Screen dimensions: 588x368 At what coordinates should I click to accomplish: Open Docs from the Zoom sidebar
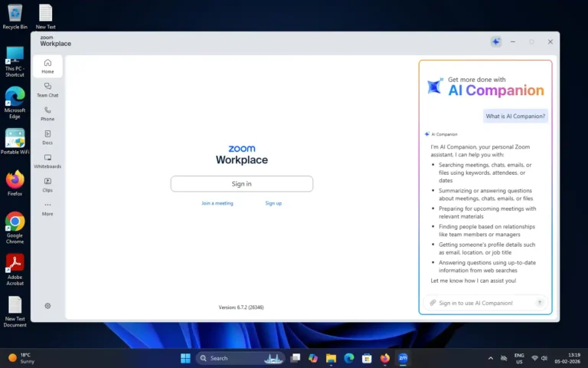[x=47, y=137]
